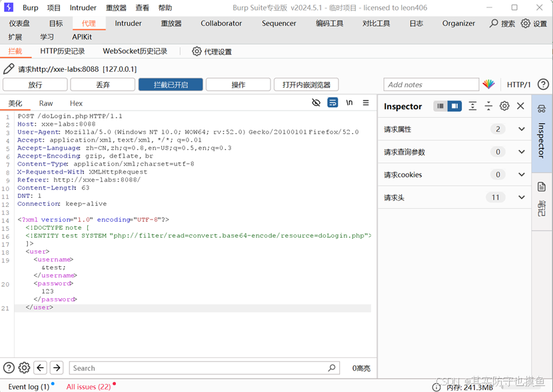The width and height of the screenshot is (553, 392).
Task: Open the help icon next to HTTP/1
Action: [543, 85]
